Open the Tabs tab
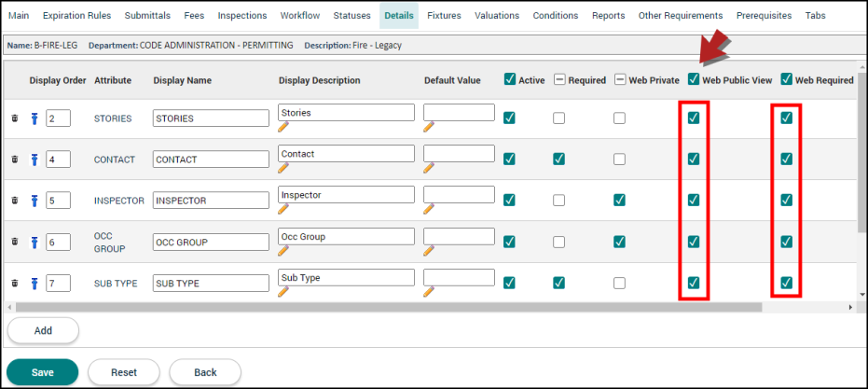 [x=816, y=16]
